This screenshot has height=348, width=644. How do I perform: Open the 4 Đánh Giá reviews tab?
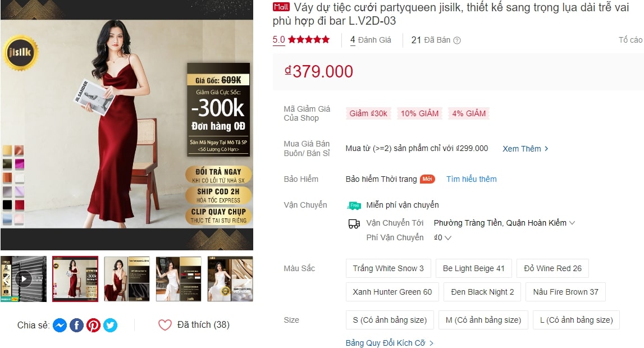(x=371, y=40)
